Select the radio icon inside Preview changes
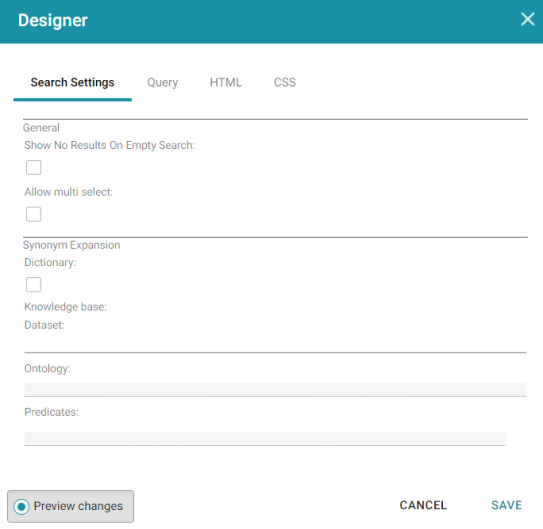 point(21,507)
